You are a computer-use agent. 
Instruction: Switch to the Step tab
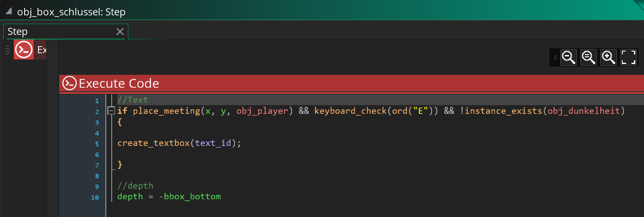[x=17, y=32]
